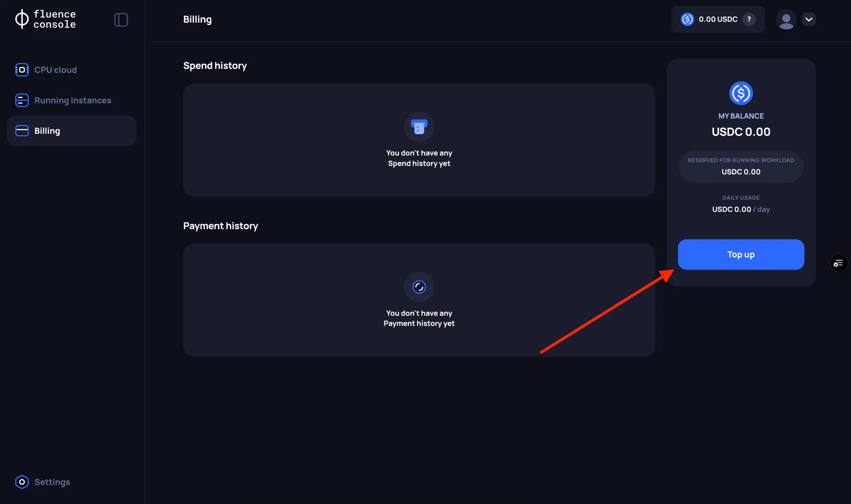This screenshot has height=504, width=851.
Task: Click the Top up button
Action: point(740,254)
